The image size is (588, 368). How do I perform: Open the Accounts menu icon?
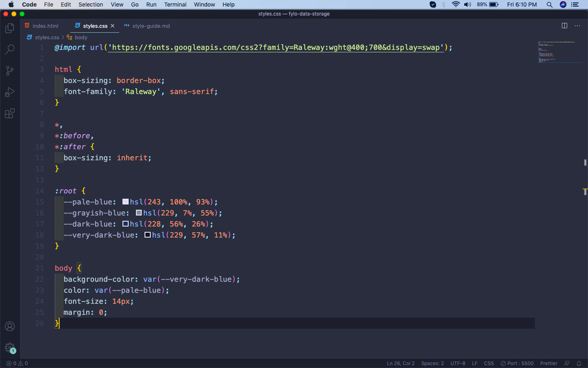point(10,326)
